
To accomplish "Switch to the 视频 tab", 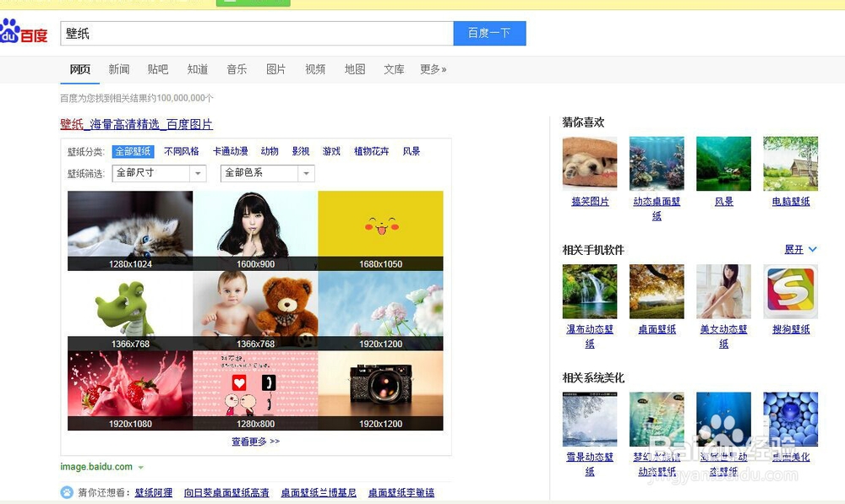I will coord(314,70).
